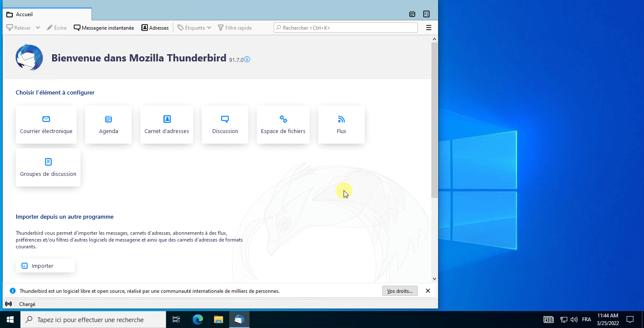Open Messagerie instantanée from toolbar
This screenshot has height=328, width=644.
104,28
